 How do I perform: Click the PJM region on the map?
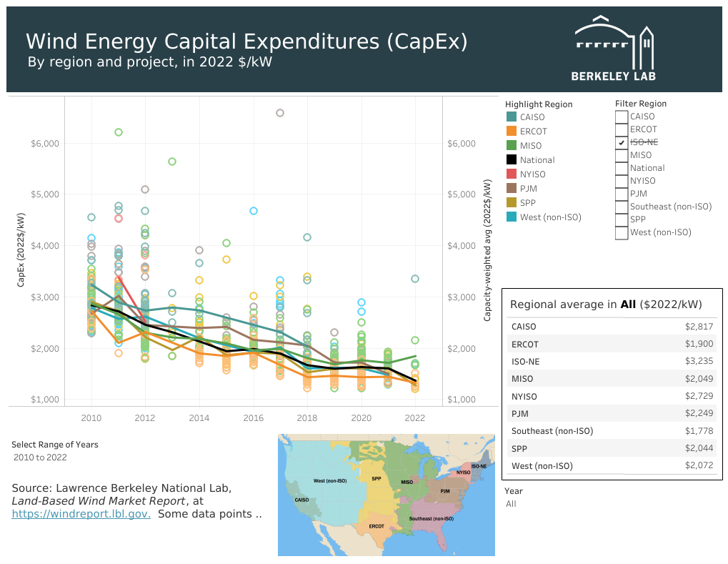click(x=445, y=491)
